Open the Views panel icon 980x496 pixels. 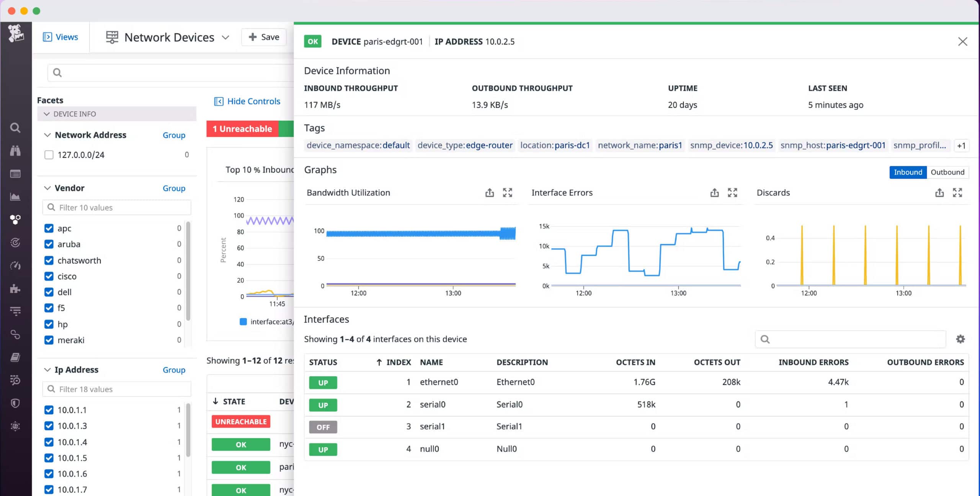point(47,37)
